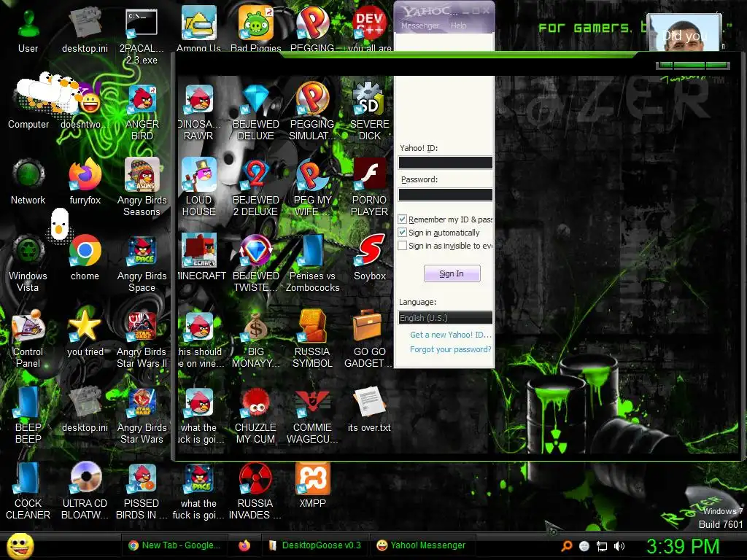This screenshot has width=747, height=560.
Task: Click the magnifier icon in system tray
Action: pos(566,546)
